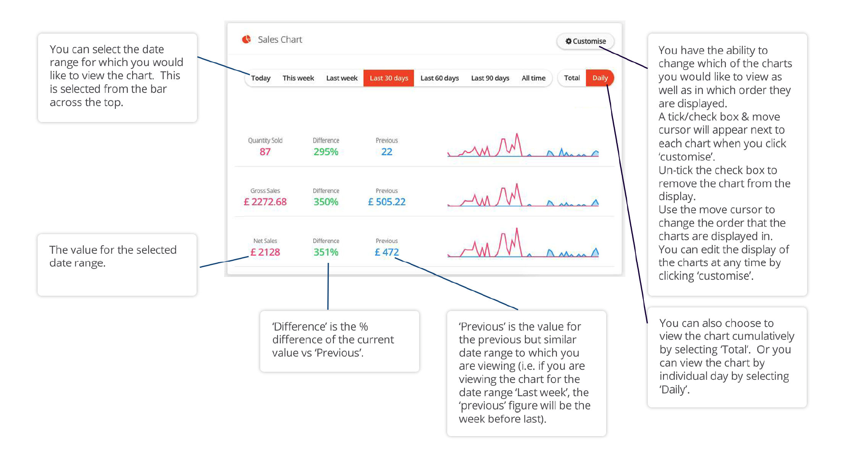Click the Net Sales sparkline chart
The width and height of the screenshot is (868, 465).
click(522, 244)
